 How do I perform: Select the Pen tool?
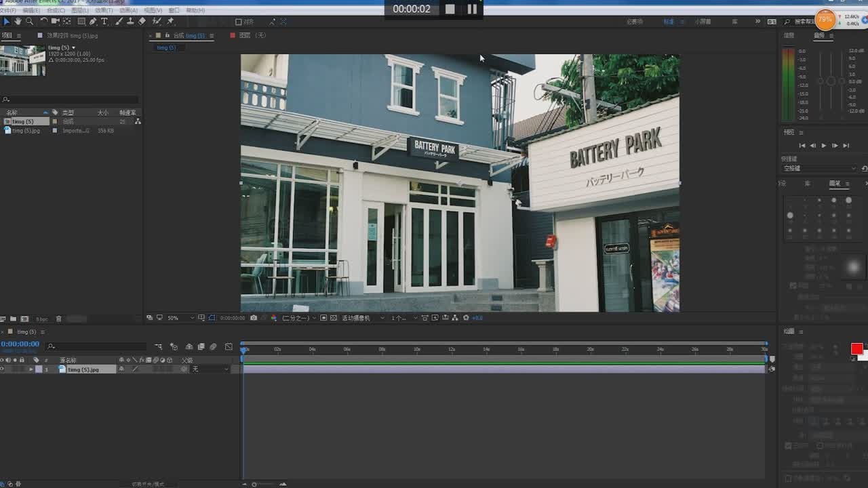tap(93, 22)
